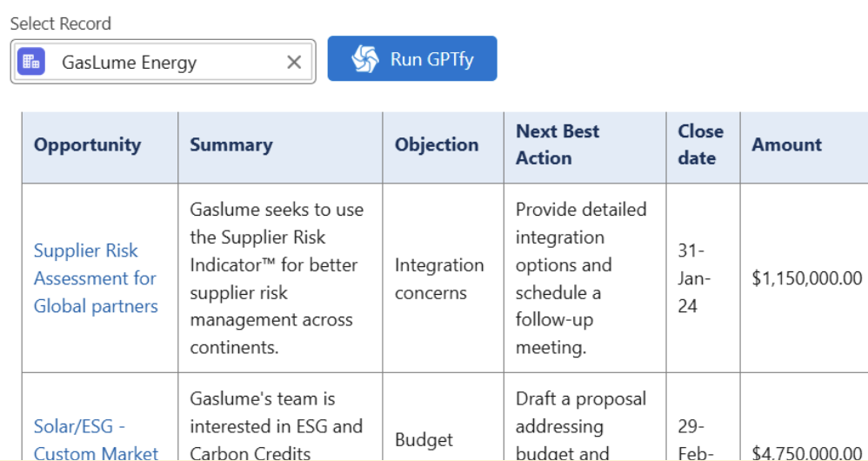Click the Provide detailed integration options action cell
This screenshot has height=461, width=868.
point(580,278)
